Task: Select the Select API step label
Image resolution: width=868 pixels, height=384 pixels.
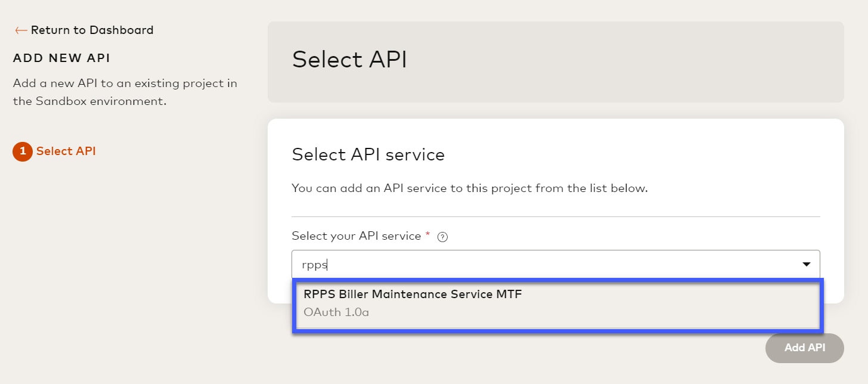Action: coord(66,151)
